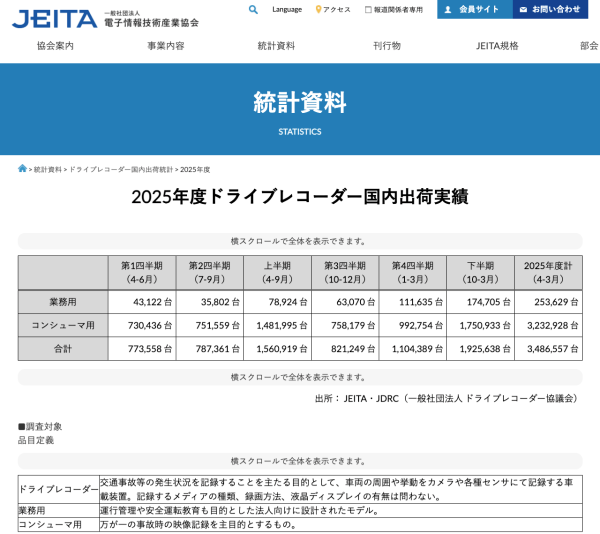
Task: Click the 174,705 台 cell
Action: point(481,302)
